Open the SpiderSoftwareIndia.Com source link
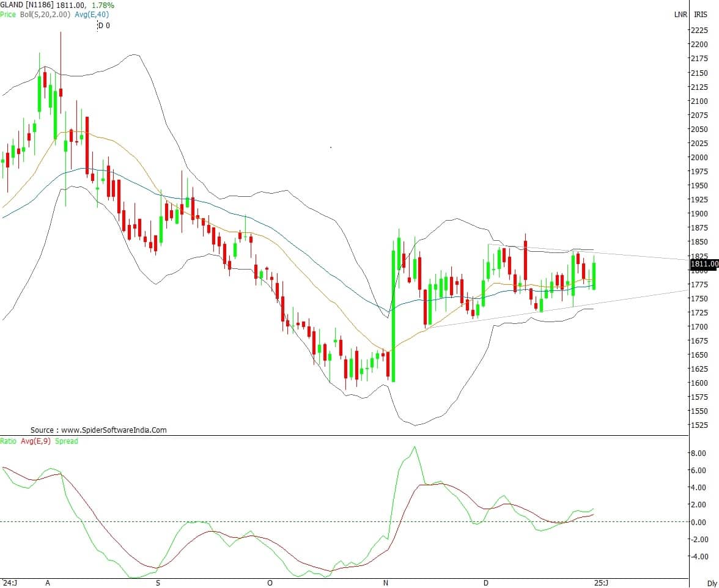 (x=98, y=430)
